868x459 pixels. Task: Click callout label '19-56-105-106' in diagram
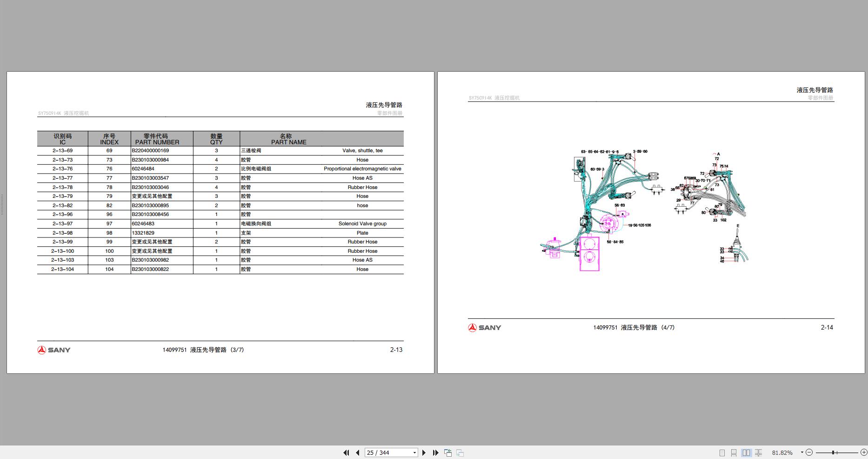[x=640, y=225]
